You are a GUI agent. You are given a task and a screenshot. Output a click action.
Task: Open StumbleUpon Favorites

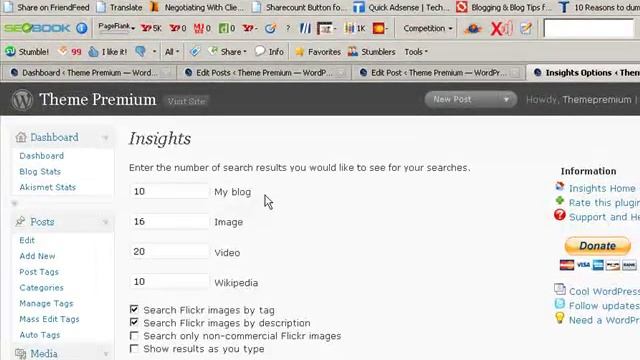[x=318, y=52]
